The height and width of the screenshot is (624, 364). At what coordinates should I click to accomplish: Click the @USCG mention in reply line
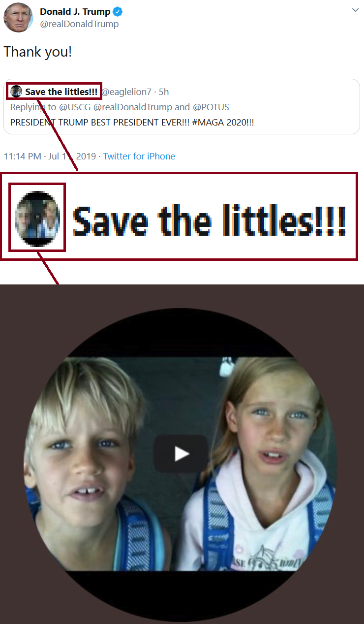click(x=77, y=107)
